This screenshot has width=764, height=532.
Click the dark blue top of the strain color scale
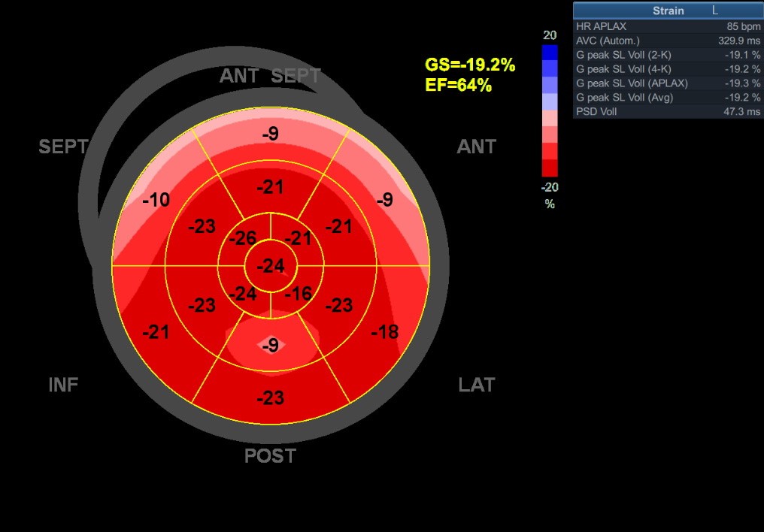pos(550,52)
